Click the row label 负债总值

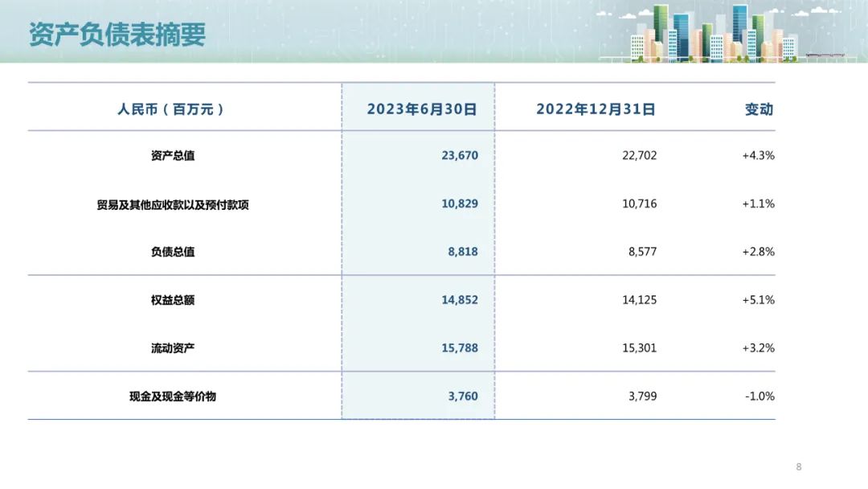(173, 252)
